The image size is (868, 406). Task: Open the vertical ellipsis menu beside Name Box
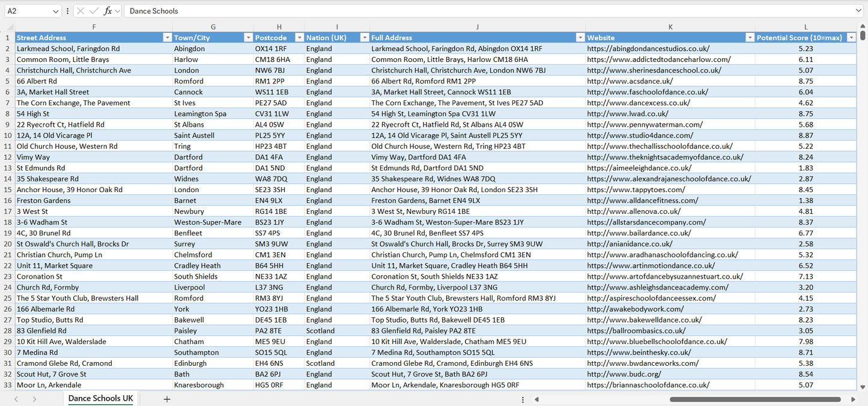click(67, 11)
